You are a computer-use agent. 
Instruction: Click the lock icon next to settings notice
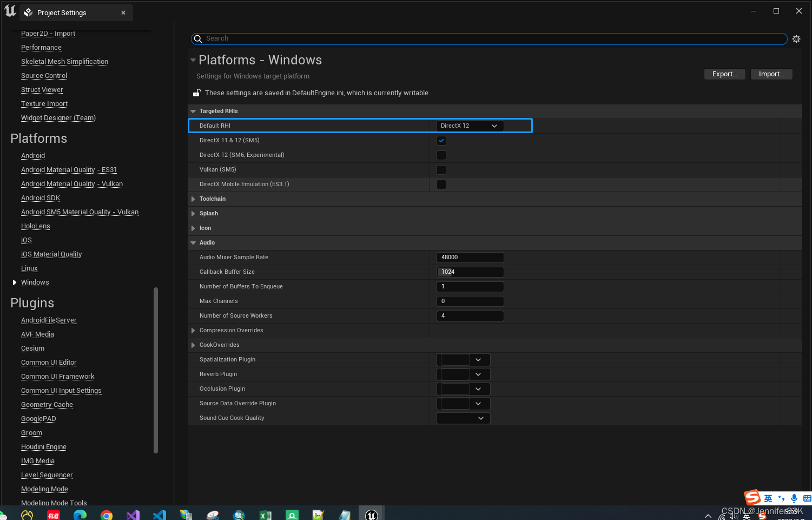pyautogui.click(x=196, y=93)
